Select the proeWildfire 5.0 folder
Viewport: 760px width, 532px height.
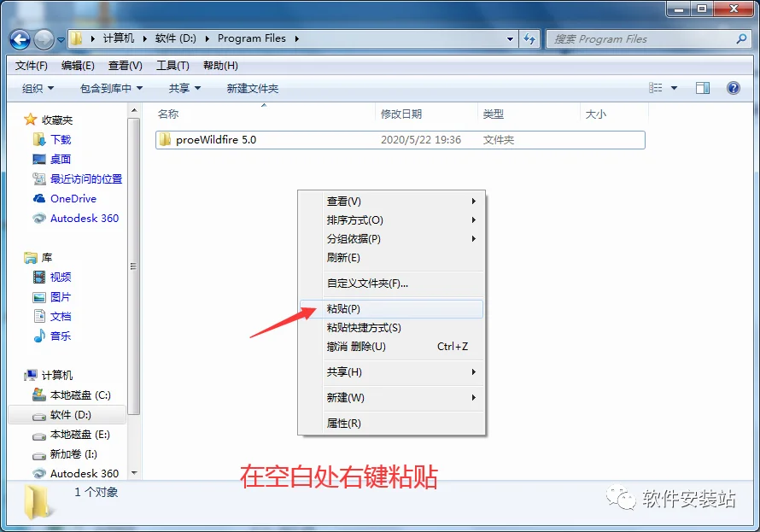(x=400, y=139)
